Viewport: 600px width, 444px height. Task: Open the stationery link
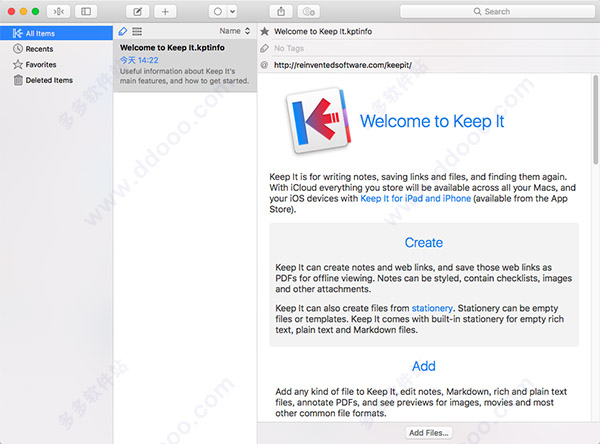(x=432, y=308)
